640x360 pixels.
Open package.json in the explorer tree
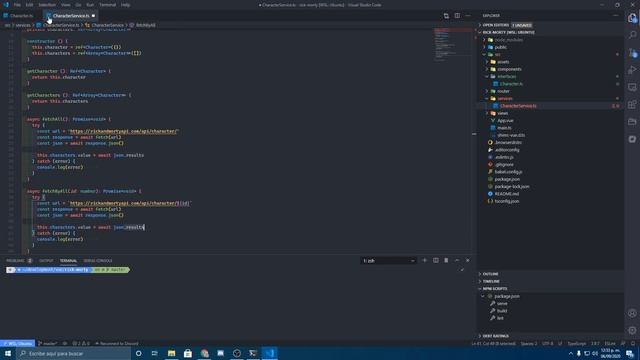click(x=507, y=180)
